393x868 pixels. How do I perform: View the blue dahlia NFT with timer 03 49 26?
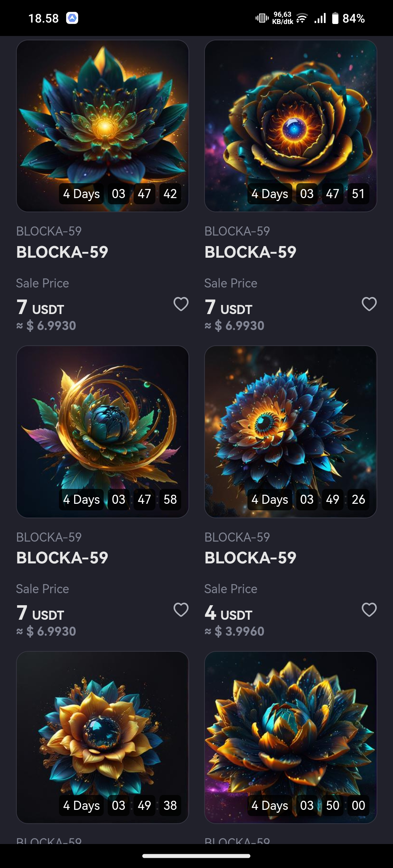(291, 431)
